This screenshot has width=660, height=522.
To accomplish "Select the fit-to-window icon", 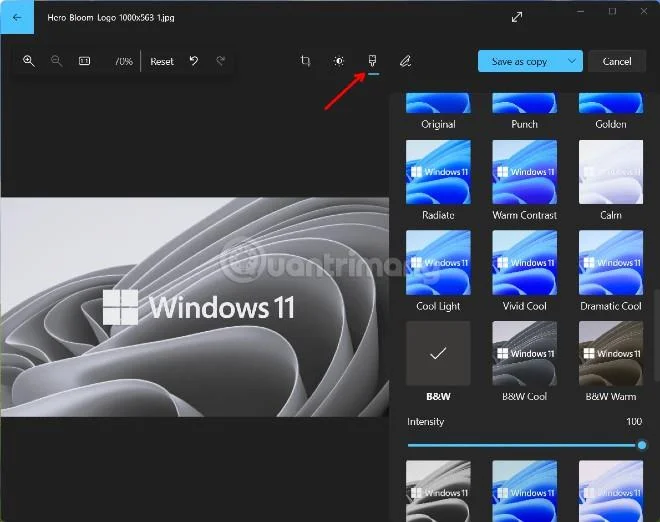I will tap(85, 61).
